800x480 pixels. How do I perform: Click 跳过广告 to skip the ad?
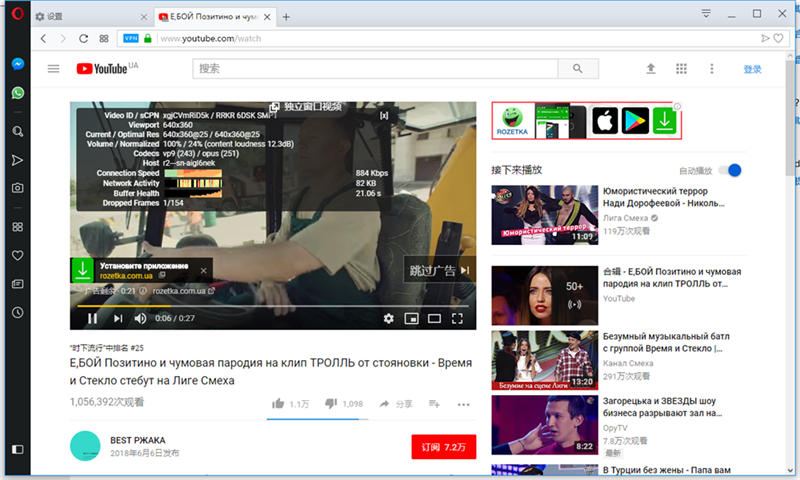pos(439,270)
